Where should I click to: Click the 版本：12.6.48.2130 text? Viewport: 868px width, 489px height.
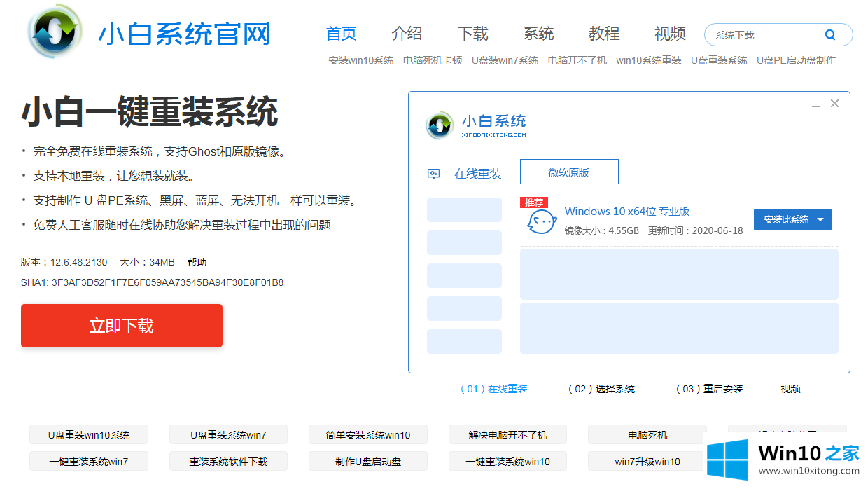(64, 262)
